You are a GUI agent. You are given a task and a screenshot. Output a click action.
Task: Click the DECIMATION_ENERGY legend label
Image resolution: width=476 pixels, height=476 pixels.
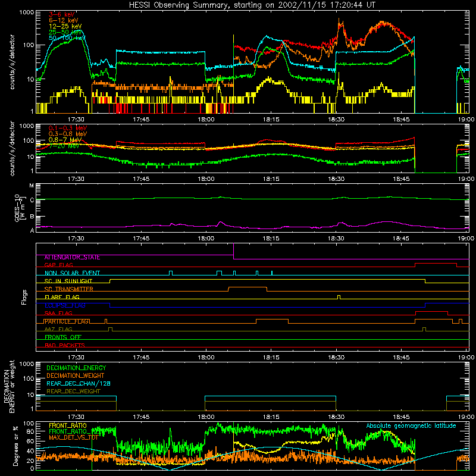click(x=76, y=368)
